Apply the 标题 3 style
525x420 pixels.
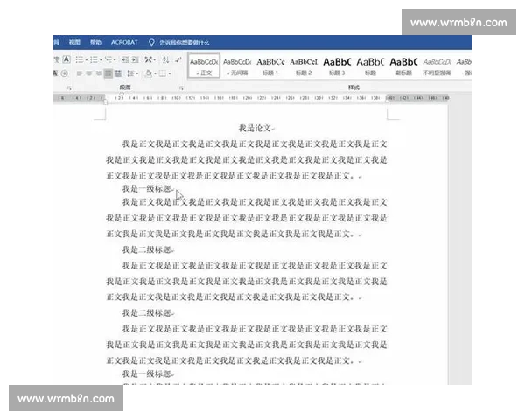click(x=337, y=66)
